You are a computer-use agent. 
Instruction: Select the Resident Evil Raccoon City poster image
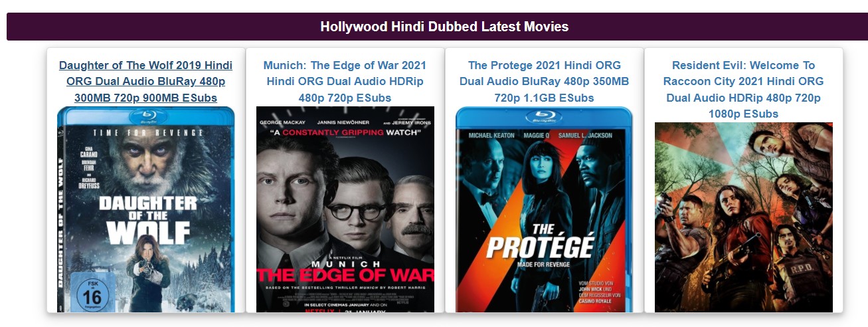(743, 217)
